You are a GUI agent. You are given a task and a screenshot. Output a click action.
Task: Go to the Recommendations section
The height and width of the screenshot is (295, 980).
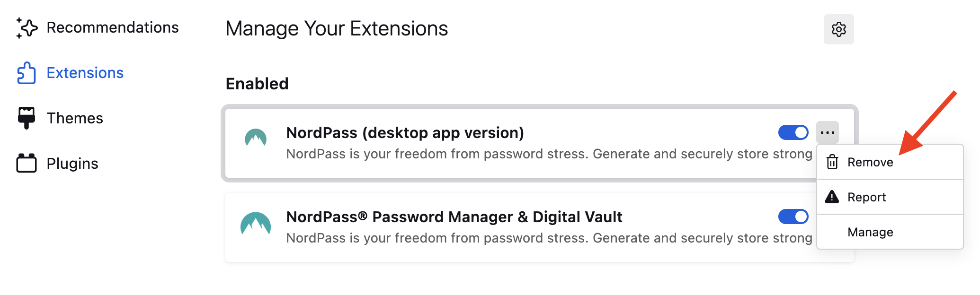pyautogui.click(x=112, y=28)
